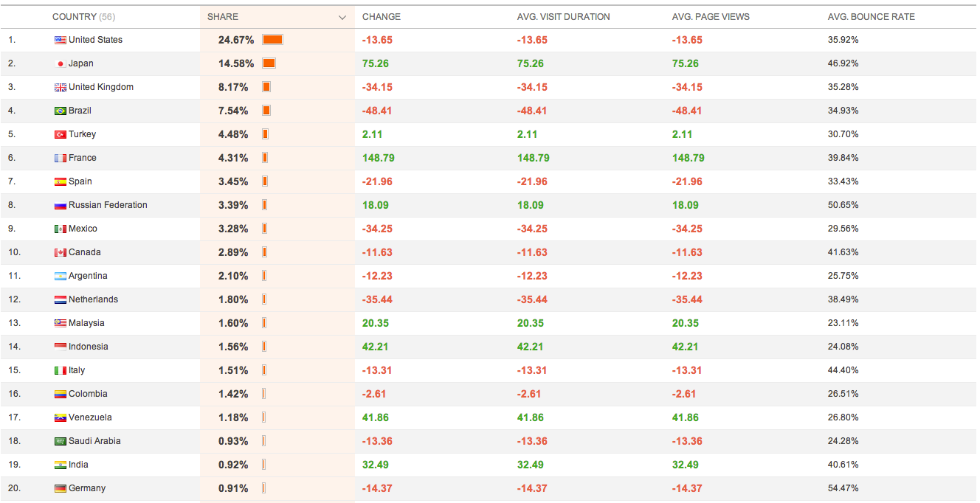Screen dimensions: 980x503
Task: Sort by AVG. PAGE VIEWS header
Action: (711, 16)
